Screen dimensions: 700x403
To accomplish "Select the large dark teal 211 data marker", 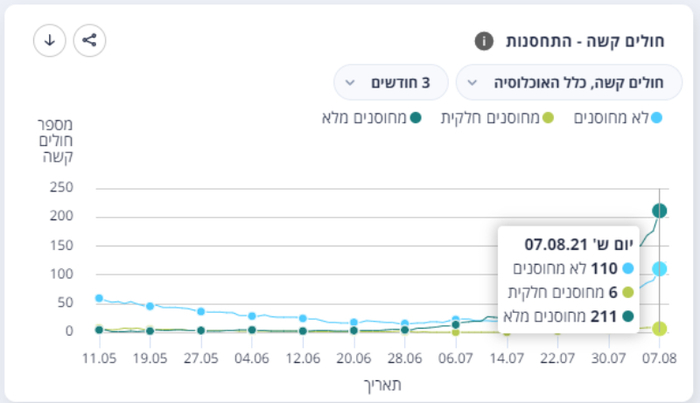I will tap(660, 210).
